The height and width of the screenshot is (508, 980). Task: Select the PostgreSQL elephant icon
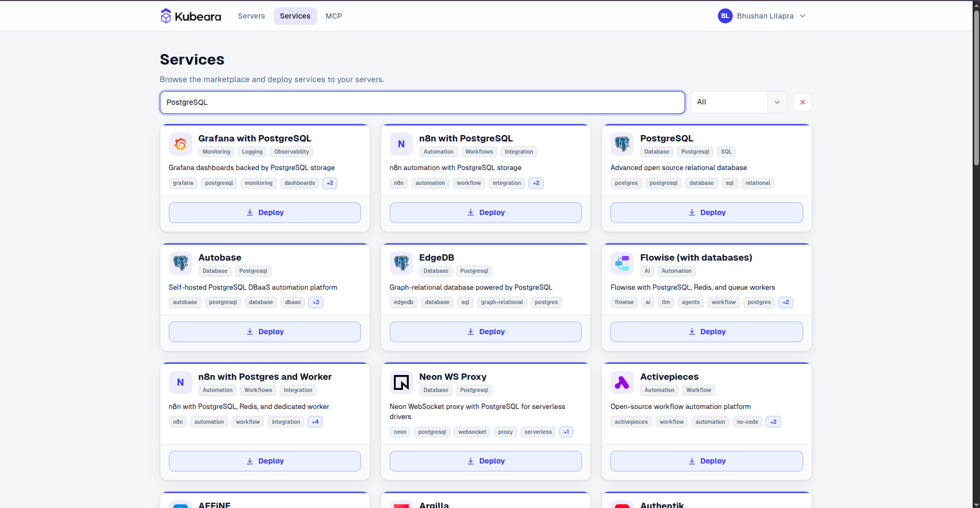622,144
